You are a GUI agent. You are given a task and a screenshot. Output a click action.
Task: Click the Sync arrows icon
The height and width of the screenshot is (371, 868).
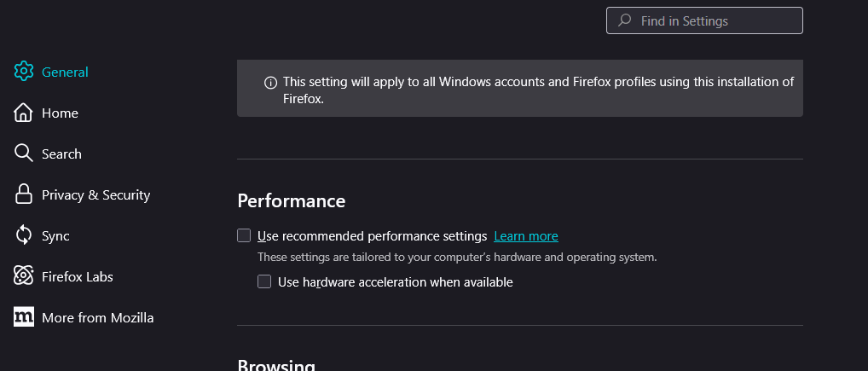24,235
